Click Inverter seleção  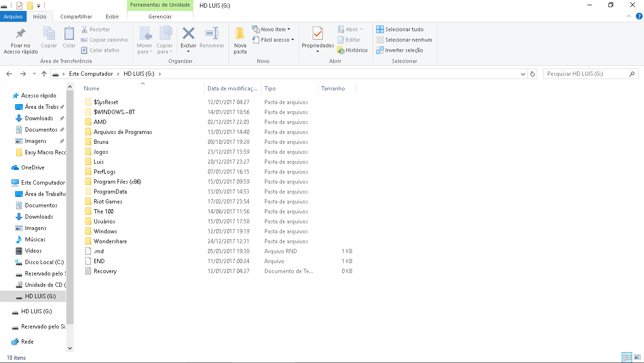[399, 50]
